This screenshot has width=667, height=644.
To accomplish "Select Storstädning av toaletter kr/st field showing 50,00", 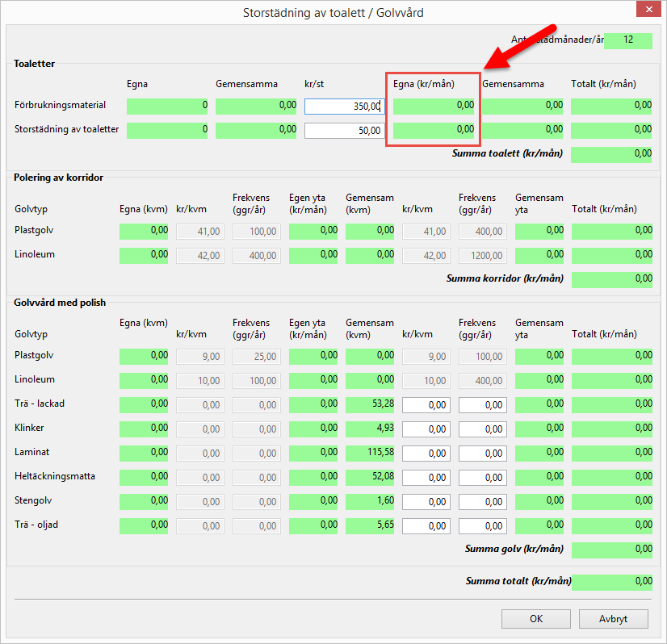I will point(344,130).
